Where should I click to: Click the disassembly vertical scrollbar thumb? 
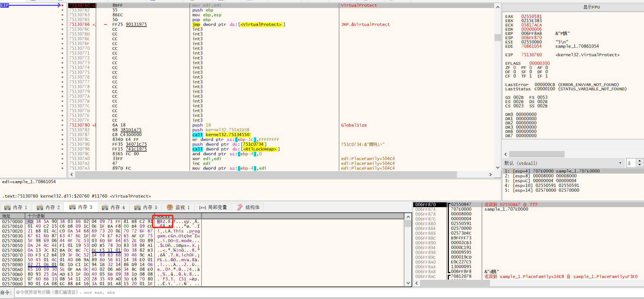pyautogui.click(x=498, y=37)
